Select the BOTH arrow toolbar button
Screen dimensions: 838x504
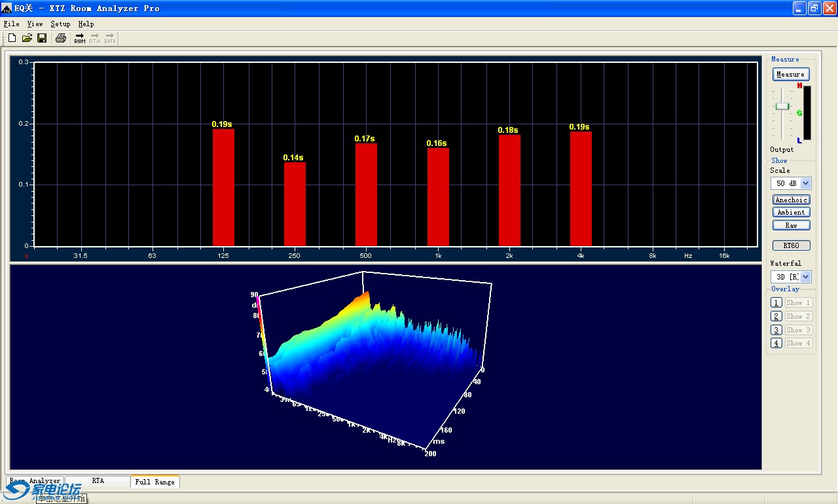pos(110,38)
